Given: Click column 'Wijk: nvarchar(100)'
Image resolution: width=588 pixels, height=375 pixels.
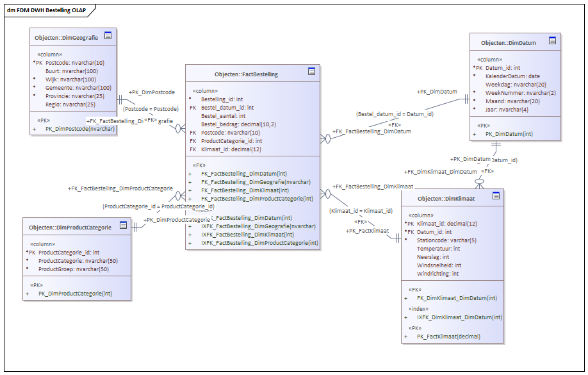Looking at the screenshot, I should point(70,79).
